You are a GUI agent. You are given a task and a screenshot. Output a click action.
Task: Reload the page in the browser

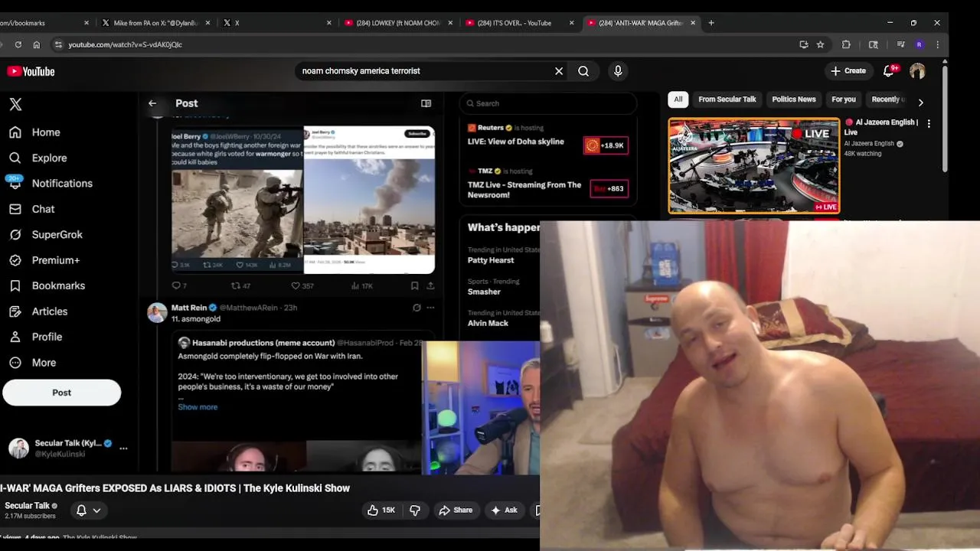18,44
